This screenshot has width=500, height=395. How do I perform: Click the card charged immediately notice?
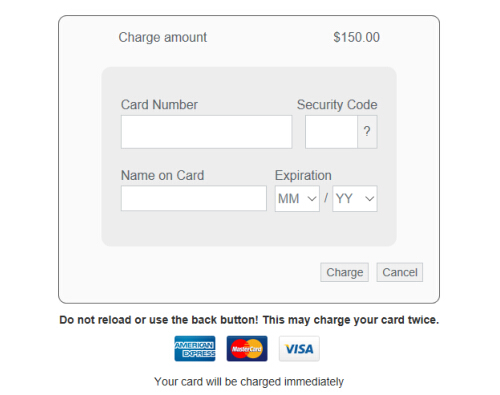249,382
